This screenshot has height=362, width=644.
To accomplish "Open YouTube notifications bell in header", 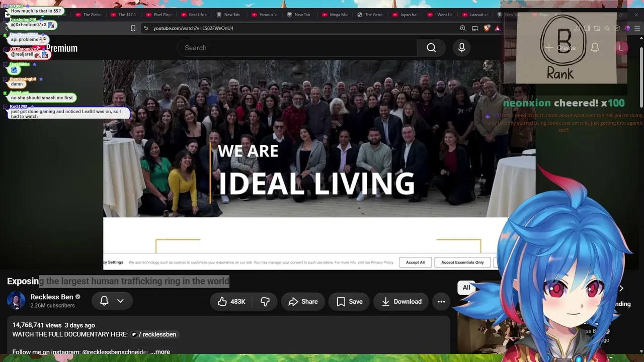I will [x=595, y=48].
